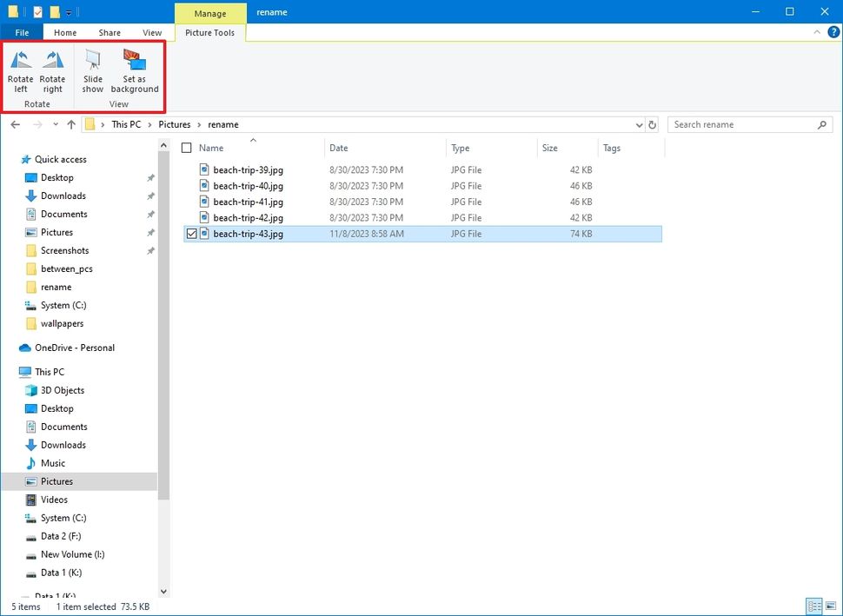
Task: Open the Pictures folder in the sidebar
Action: tap(57, 232)
